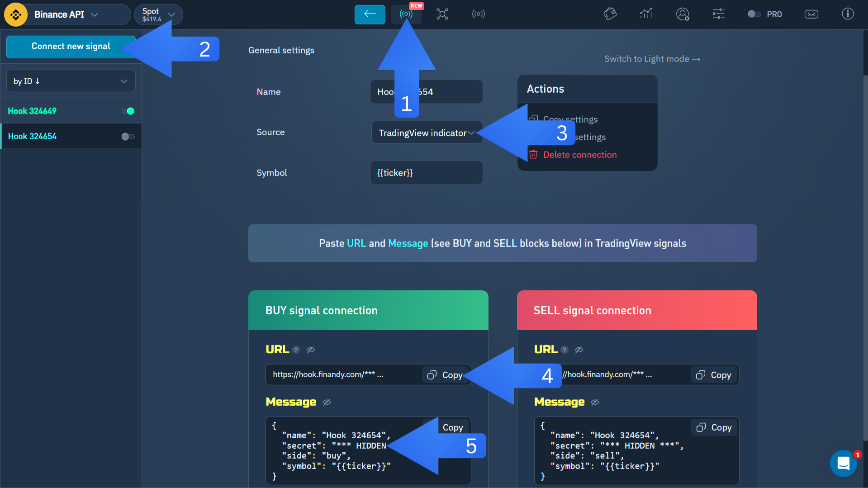The height and width of the screenshot is (488, 868).
Task: Go back with the arrow button
Action: click(x=370, y=14)
